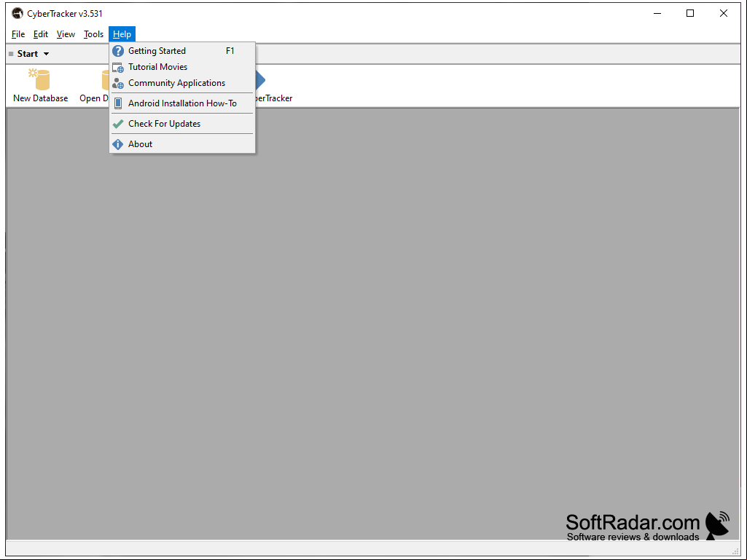Image resolution: width=747 pixels, height=560 pixels.
Task: Select Android Installation How-To entry
Action: point(182,103)
